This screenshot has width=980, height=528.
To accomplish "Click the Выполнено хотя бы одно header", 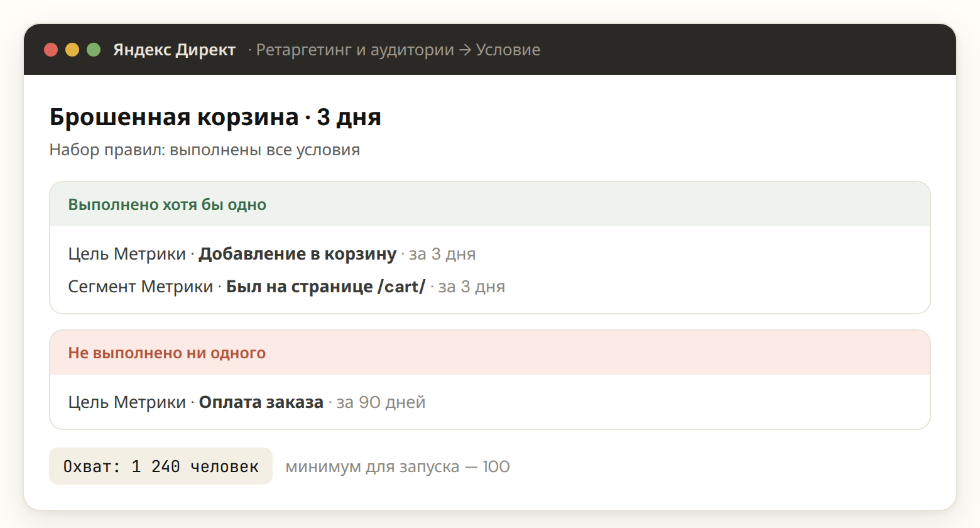I will (x=490, y=204).
